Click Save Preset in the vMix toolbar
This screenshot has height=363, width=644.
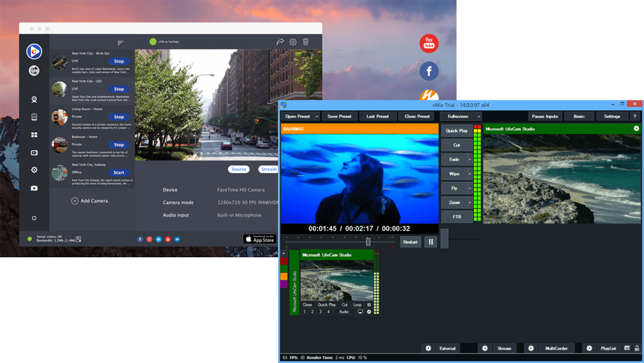(339, 116)
